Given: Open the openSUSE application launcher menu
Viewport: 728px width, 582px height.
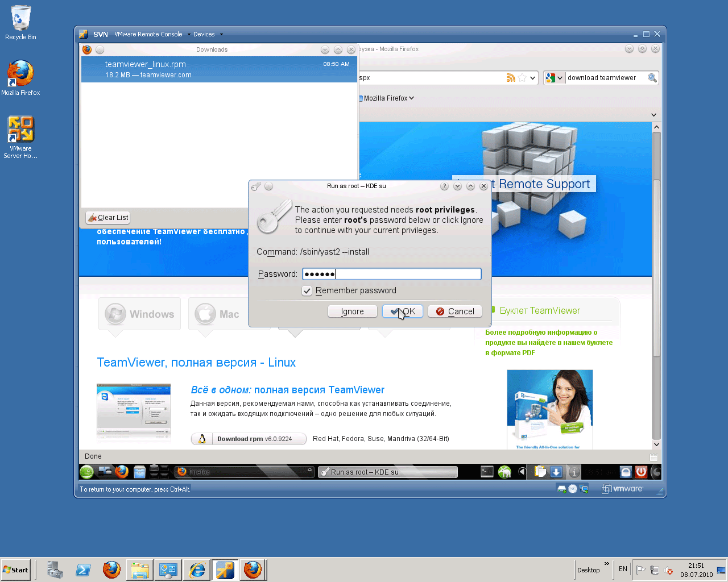Looking at the screenshot, I should click(87, 472).
